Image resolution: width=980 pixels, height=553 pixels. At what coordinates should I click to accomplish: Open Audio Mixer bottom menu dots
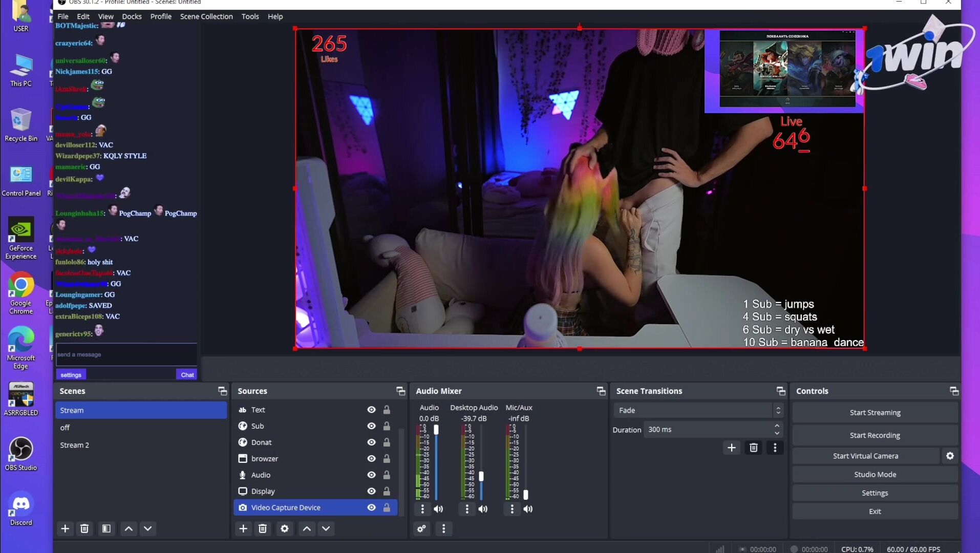[444, 528]
